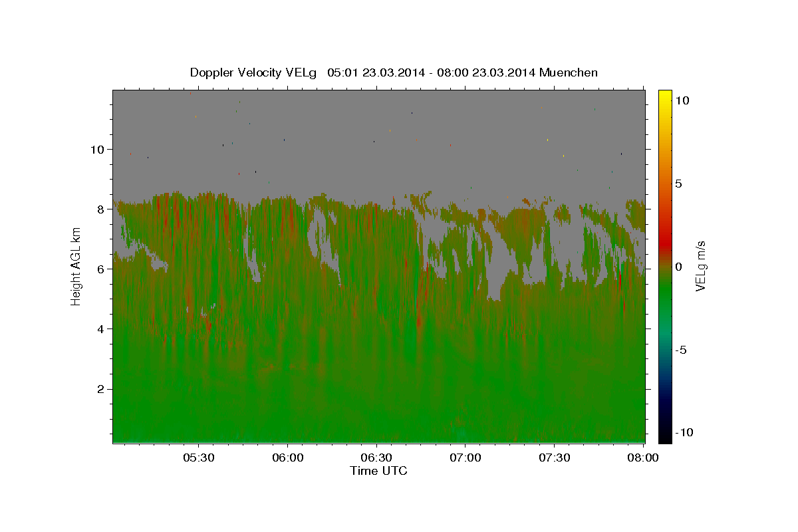Click the colorbar label 'VELg m/s'
This screenshot has width=798, height=532.
[x=700, y=266]
